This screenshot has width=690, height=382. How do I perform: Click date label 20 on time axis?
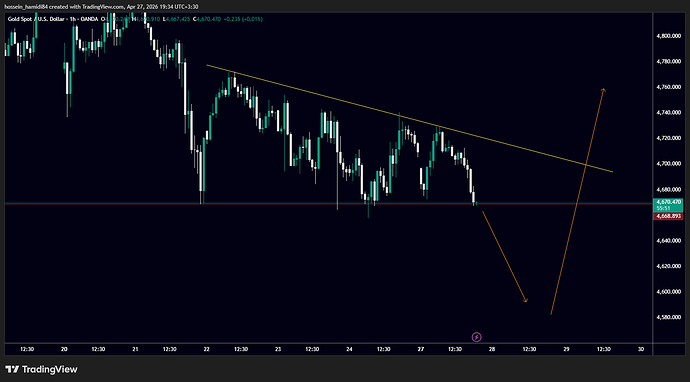click(x=64, y=349)
